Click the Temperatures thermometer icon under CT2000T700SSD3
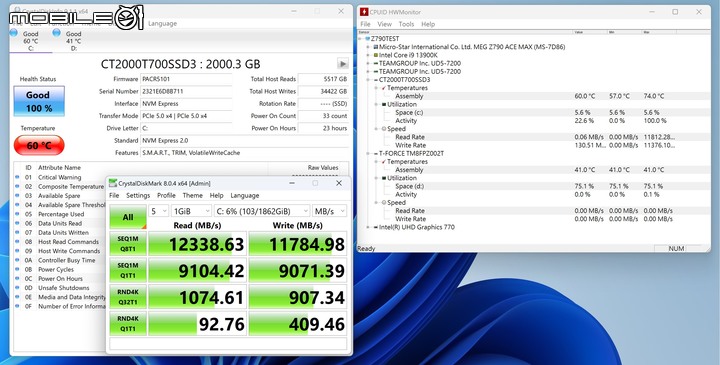The image size is (720, 365). [x=384, y=88]
